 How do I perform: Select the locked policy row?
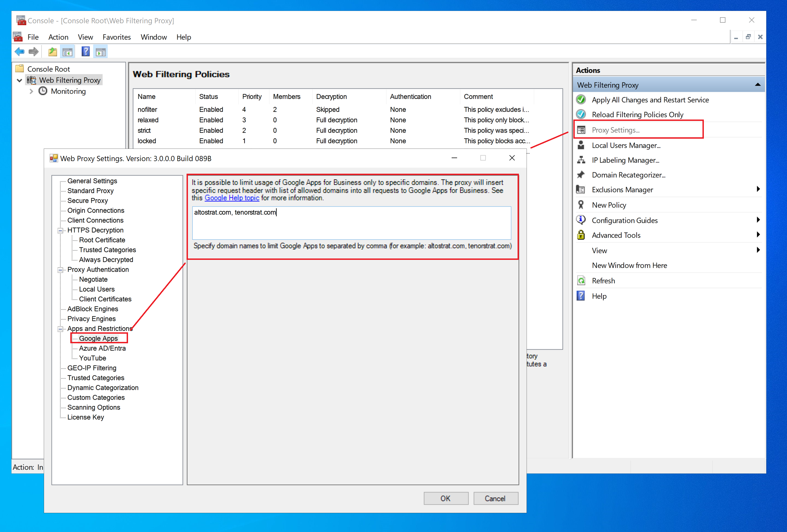[x=333, y=141]
